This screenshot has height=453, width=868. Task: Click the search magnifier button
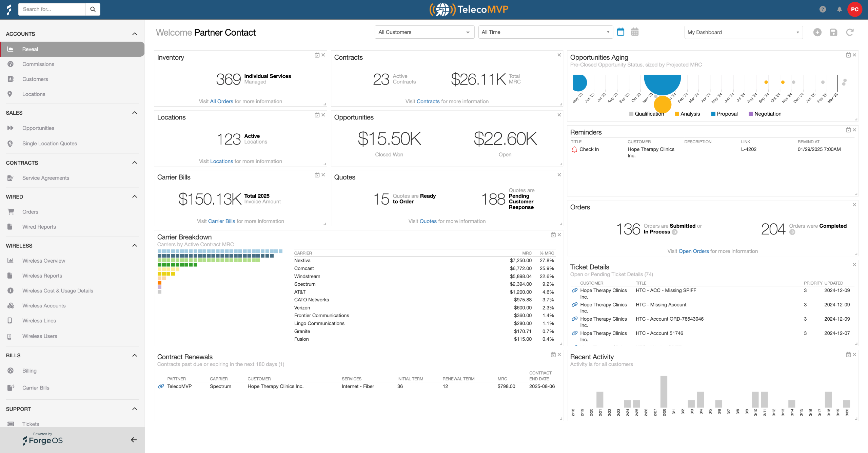point(93,9)
